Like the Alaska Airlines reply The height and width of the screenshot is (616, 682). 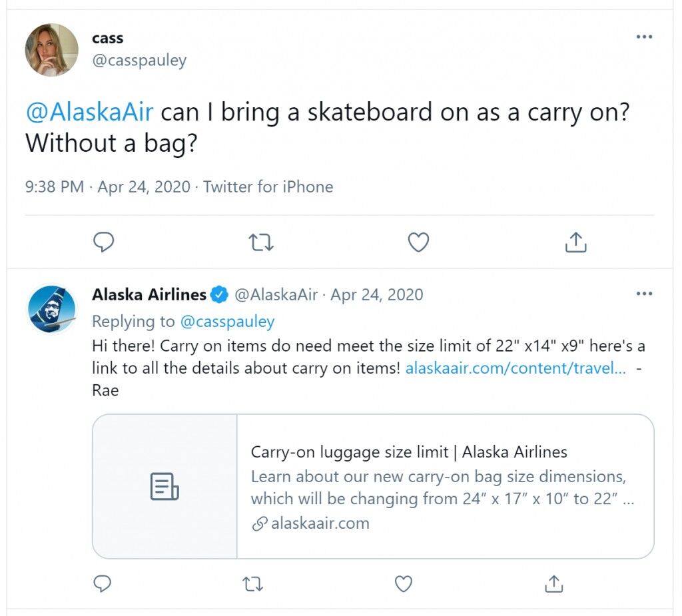click(x=403, y=584)
